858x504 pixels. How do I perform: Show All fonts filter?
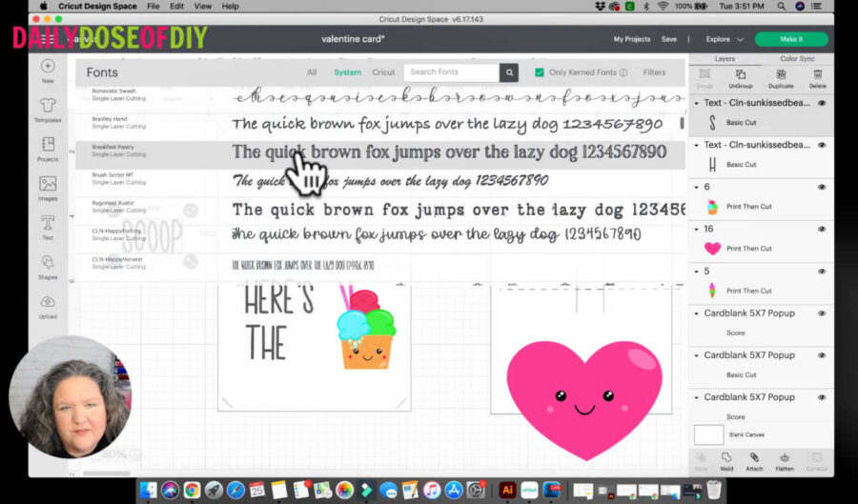pos(312,72)
